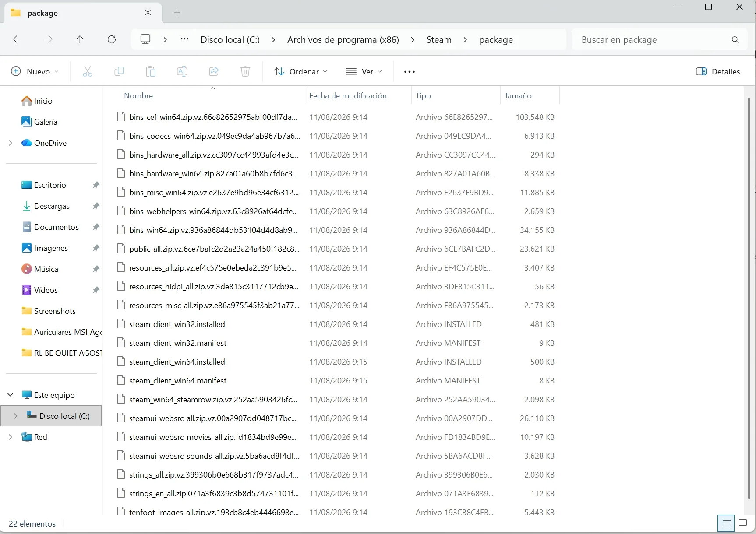This screenshot has height=534, width=756.
Task: Click the Rename icon in toolbar
Action: [x=182, y=71]
